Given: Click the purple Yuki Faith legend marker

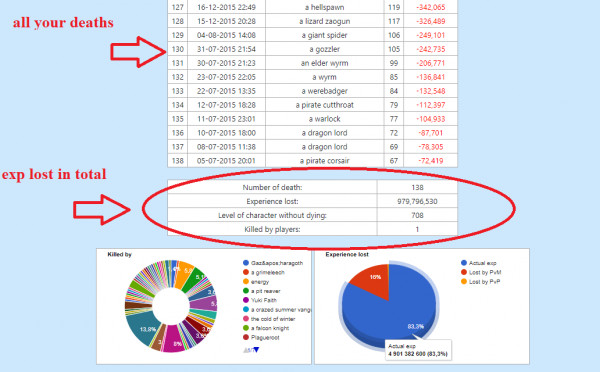Looking at the screenshot, I should 246,300.
